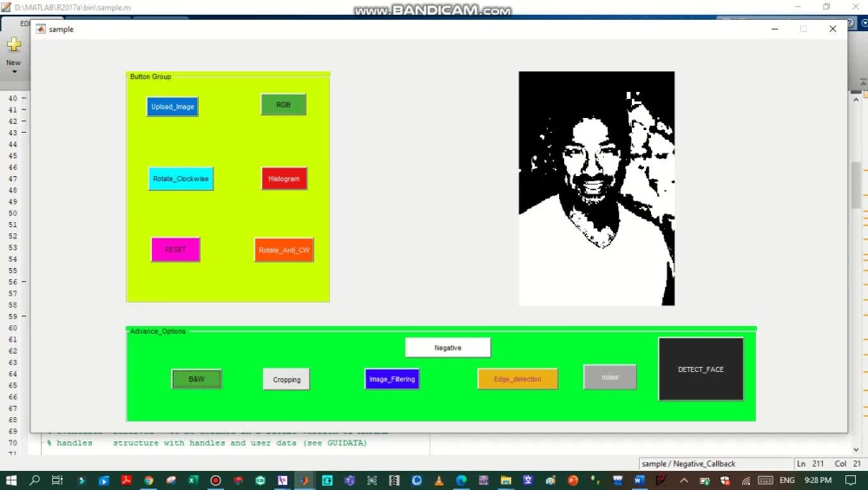Image resolution: width=868 pixels, height=490 pixels.
Task: Click the magenta RESET button
Action: pos(175,250)
